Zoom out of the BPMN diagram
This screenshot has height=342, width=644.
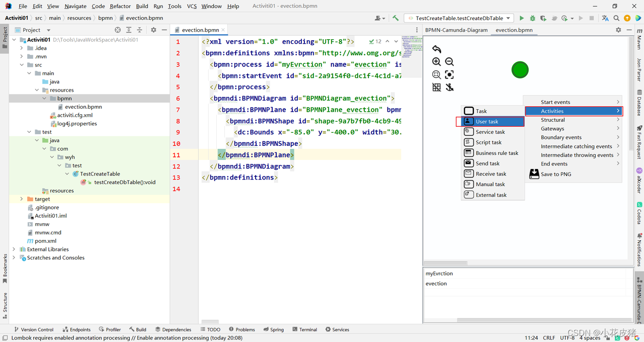point(449,61)
